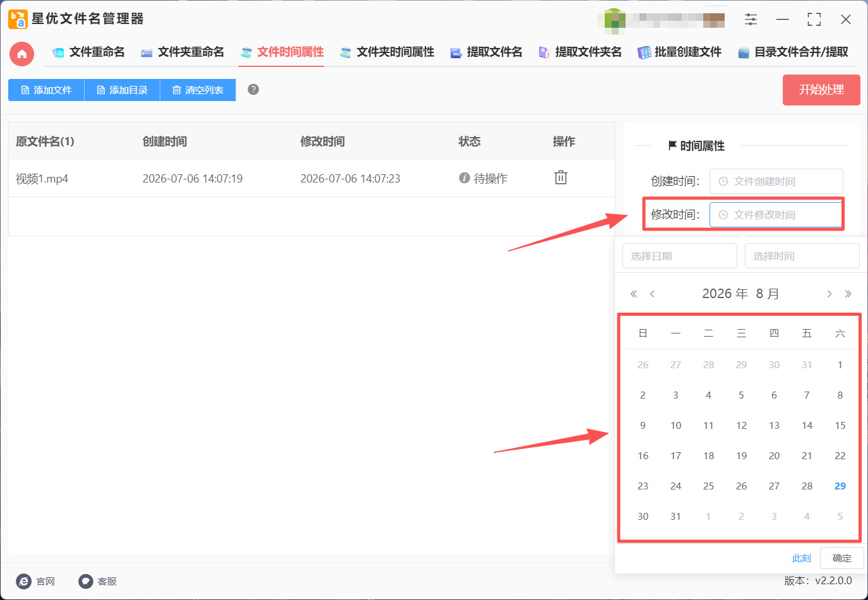Go to 批量创建文件 tab
The width and height of the screenshot is (868, 600).
coord(679,52)
